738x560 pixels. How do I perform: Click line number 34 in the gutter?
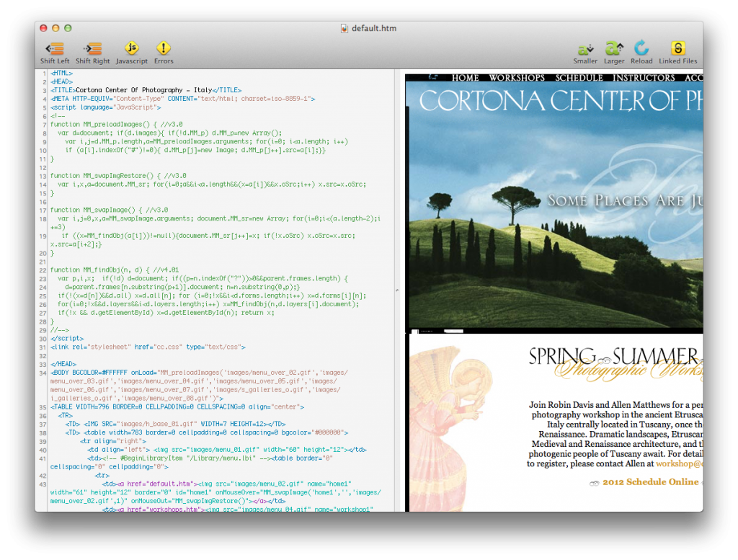43,373
